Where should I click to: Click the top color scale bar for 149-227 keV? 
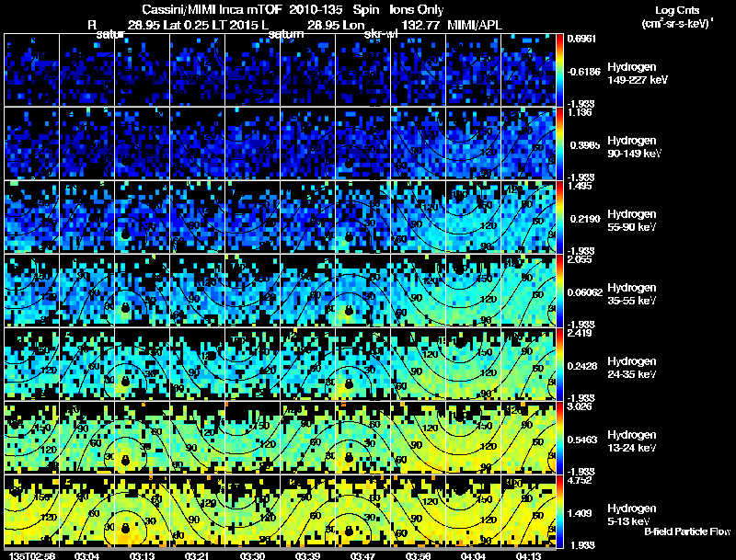(559, 70)
